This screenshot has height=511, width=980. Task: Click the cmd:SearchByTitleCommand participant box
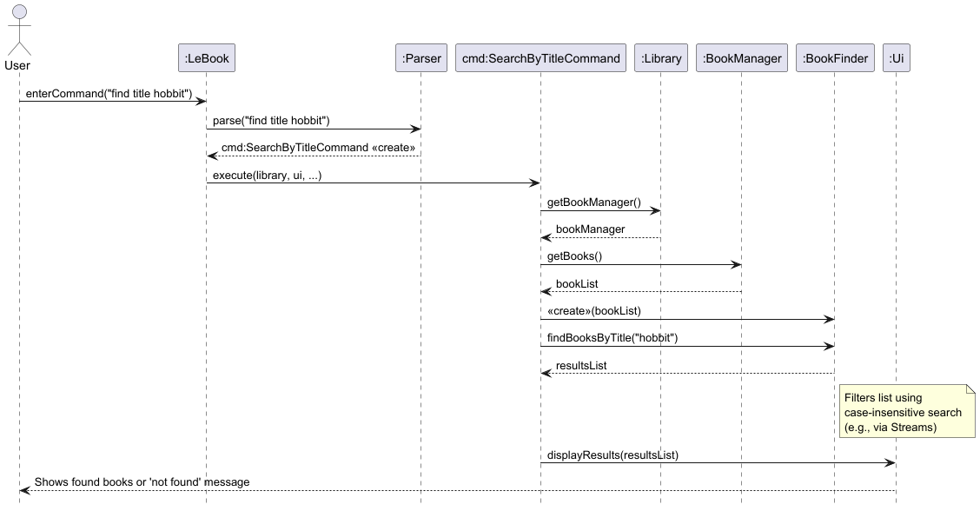[540, 58]
